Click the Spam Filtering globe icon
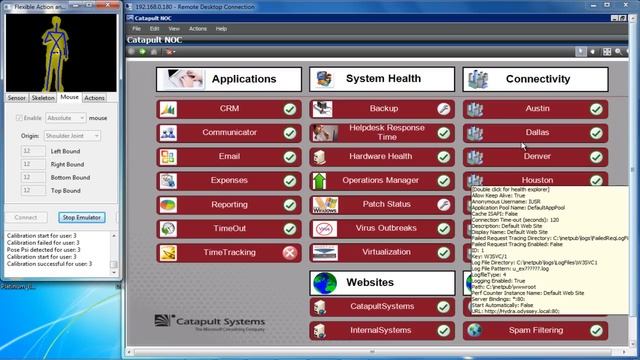This screenshot has width=640, height=360. (x=475, y=330)
